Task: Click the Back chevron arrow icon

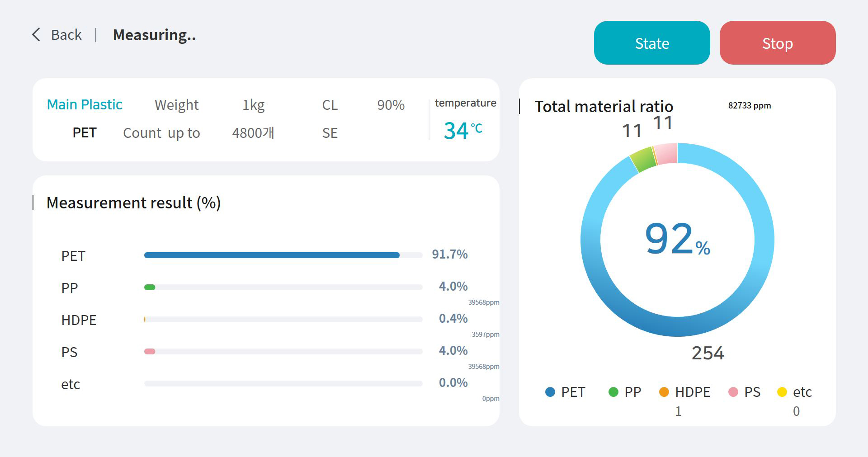Action: click(36, 35)
